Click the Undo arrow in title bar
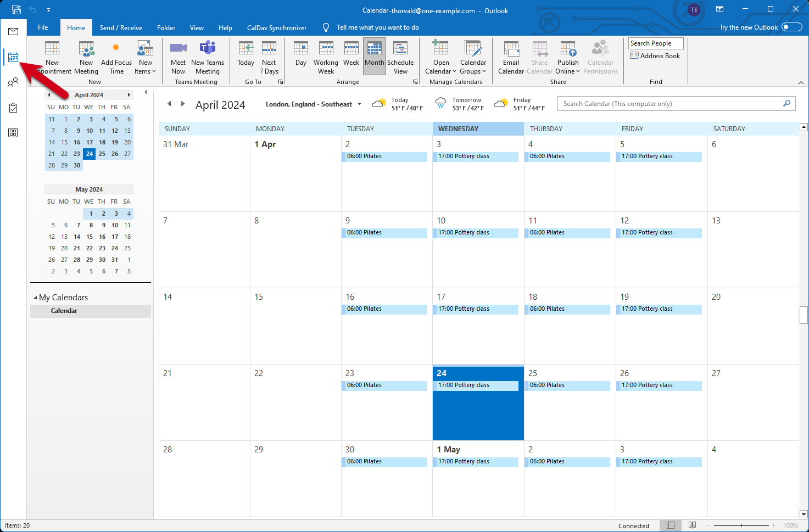 pyautogui.click(x=32, y=10)
